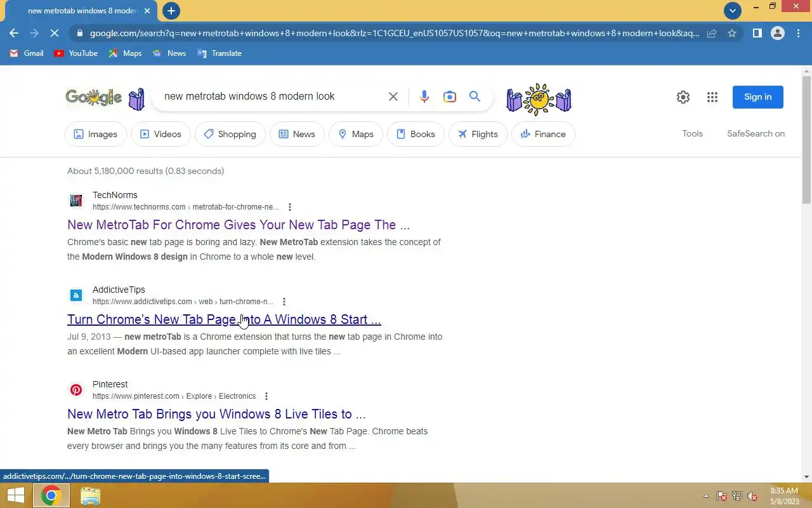The width and height of the screenshot is (812, 508).
Task: Click the site info lock icon
Action: 79,33
